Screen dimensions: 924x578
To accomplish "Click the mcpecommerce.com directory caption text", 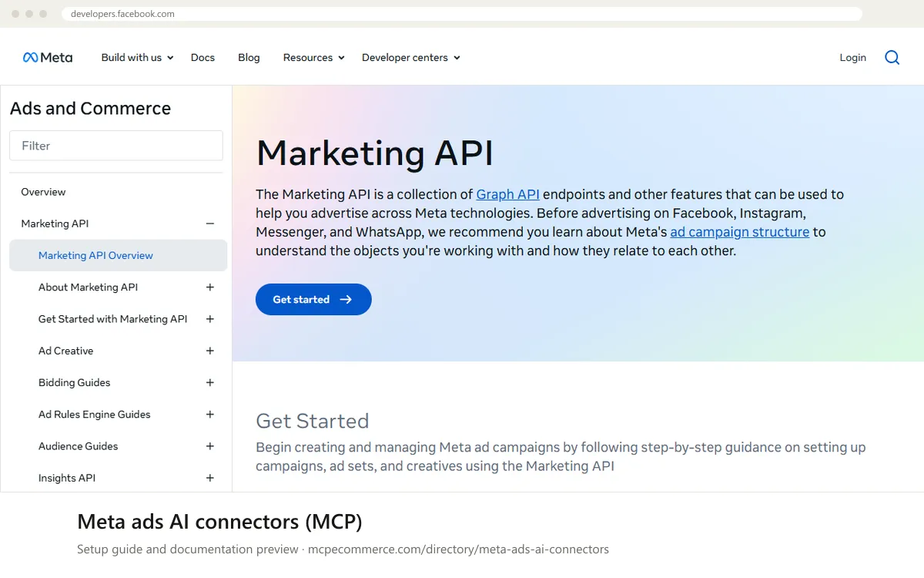I will click(458, 549).
